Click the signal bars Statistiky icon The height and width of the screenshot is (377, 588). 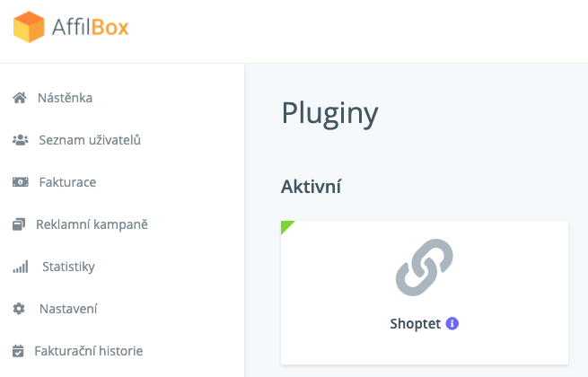(21, 267)
